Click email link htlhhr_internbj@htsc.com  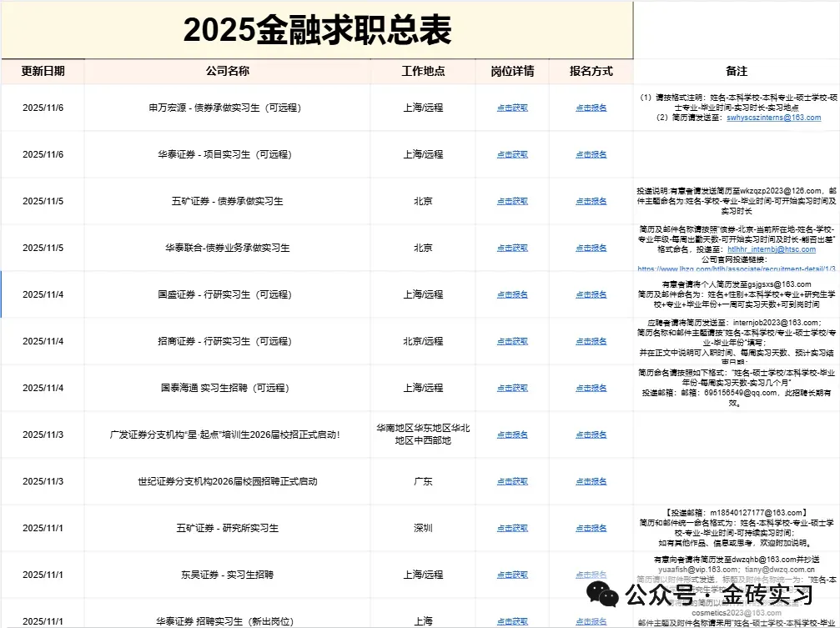click(x=772, y=249)
